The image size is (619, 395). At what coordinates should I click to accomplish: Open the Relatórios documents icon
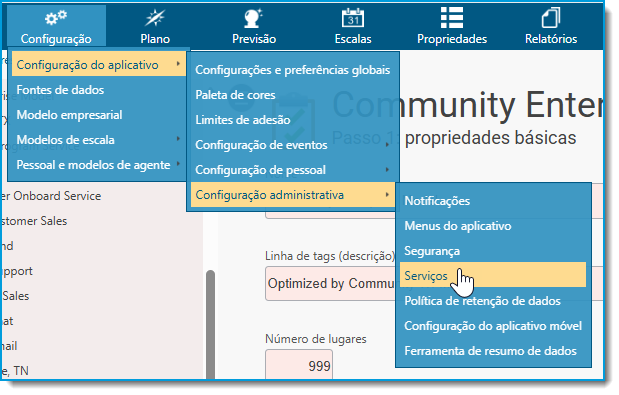coord(551,18)
